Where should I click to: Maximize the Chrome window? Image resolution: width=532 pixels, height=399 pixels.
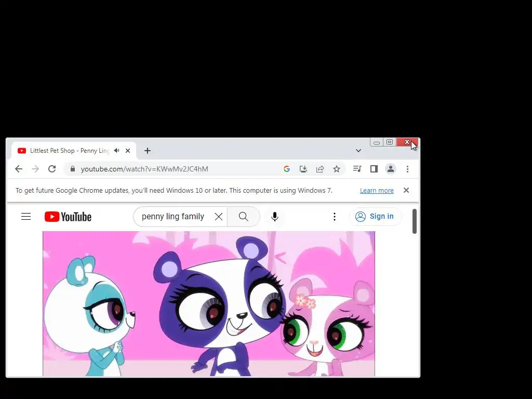(x=390, y=142)
